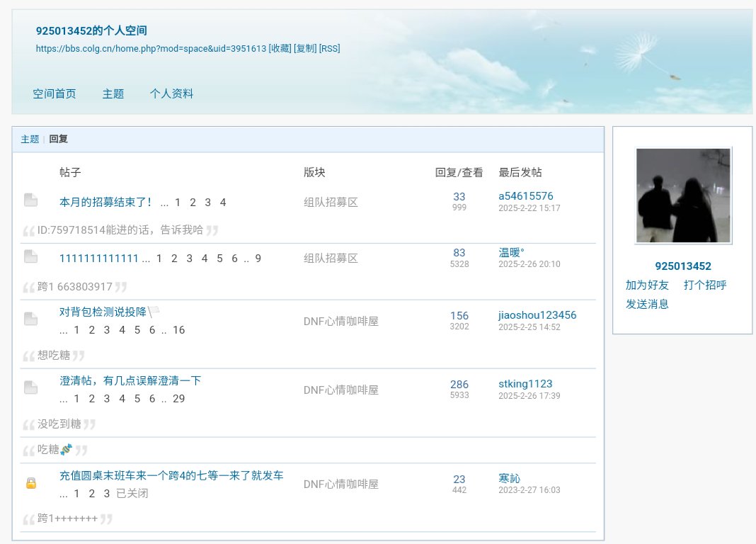Viewport: 756px width, 544px height.
Task: Click last post time 2025-2-25 14:52
Action: coord(529,327)
